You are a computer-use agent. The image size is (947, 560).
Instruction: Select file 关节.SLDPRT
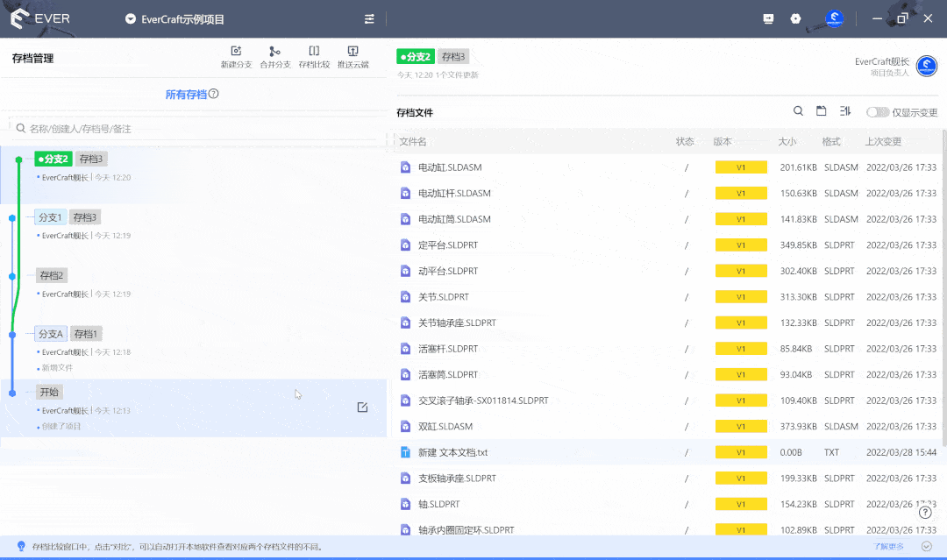coord(667,297)
